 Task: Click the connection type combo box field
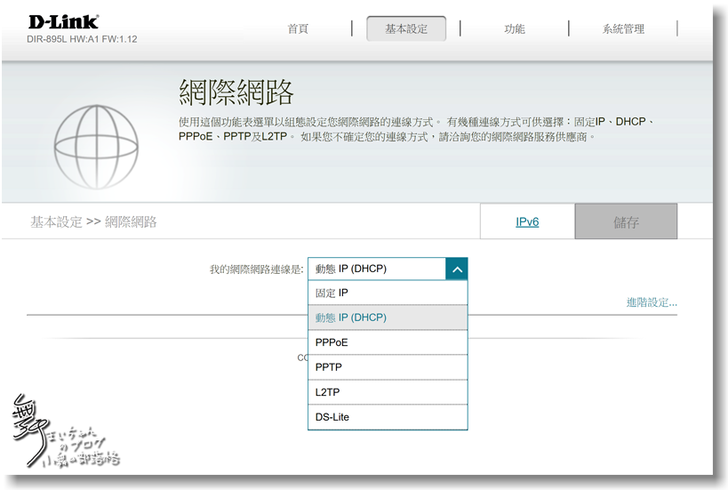click(x=375, y=269)
